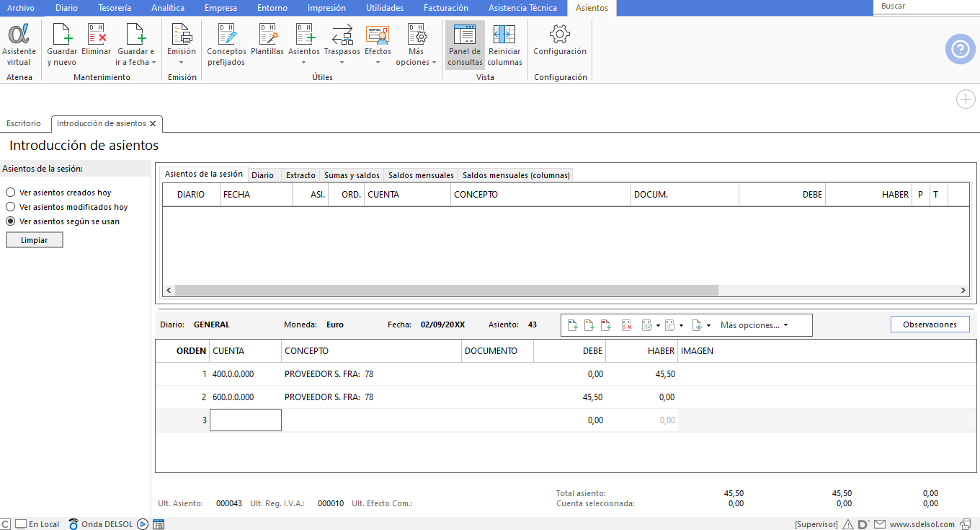Click the delete entry line icon

[627, 325]
